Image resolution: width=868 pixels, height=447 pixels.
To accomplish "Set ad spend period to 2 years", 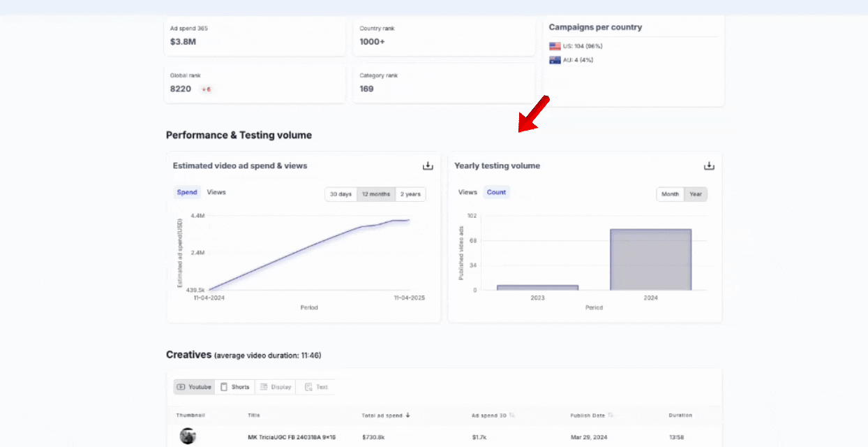I will [410, 194].
